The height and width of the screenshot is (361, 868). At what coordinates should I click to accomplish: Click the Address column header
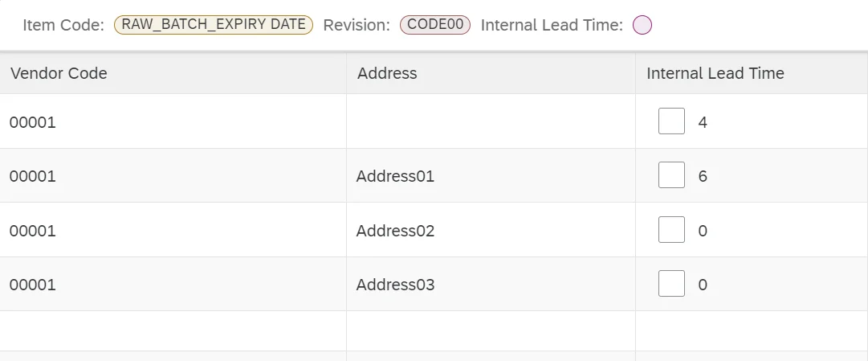[x=387, y=73]
